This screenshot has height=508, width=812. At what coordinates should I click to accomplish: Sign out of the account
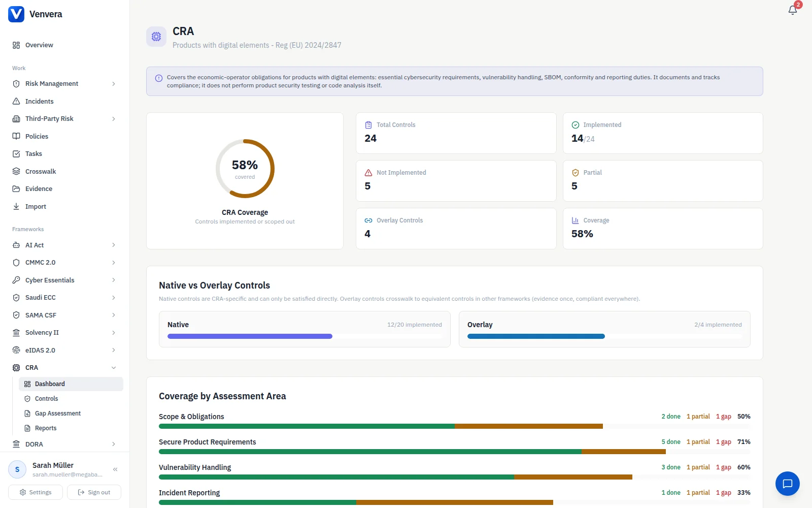click(94, 492)
